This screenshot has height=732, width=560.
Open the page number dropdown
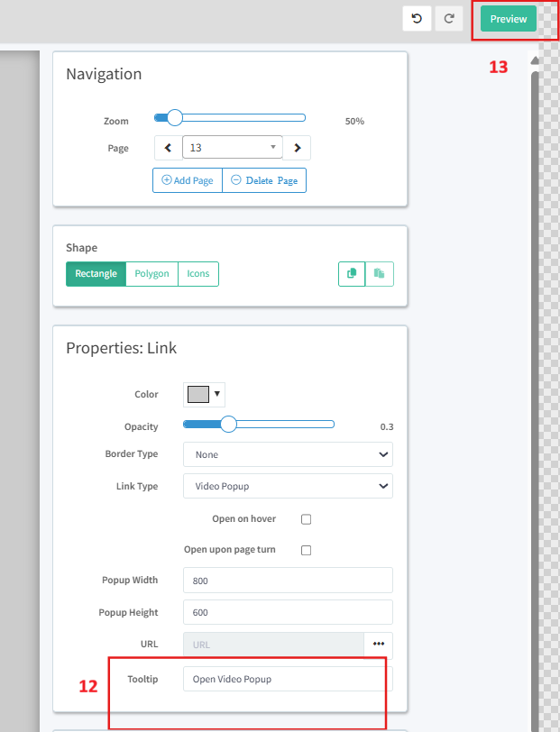pos(233,148)
